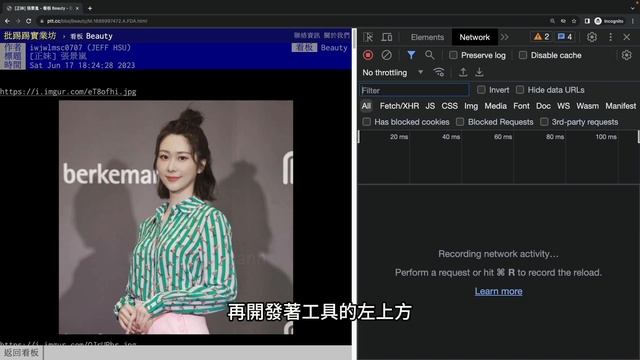Viewport: 640px width, 360px height.
Task: Click the 批踢踢實業坊 site title
Action: [30, 36]
